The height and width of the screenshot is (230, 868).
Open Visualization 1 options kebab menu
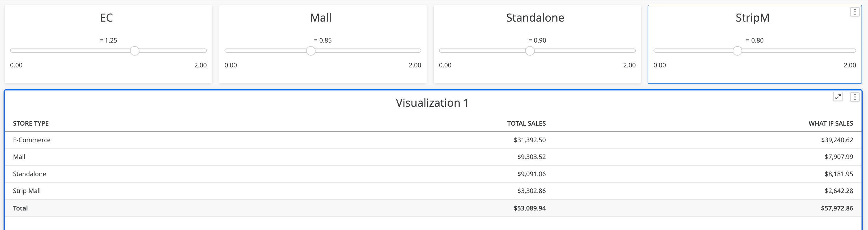click(x=854, y=97)
